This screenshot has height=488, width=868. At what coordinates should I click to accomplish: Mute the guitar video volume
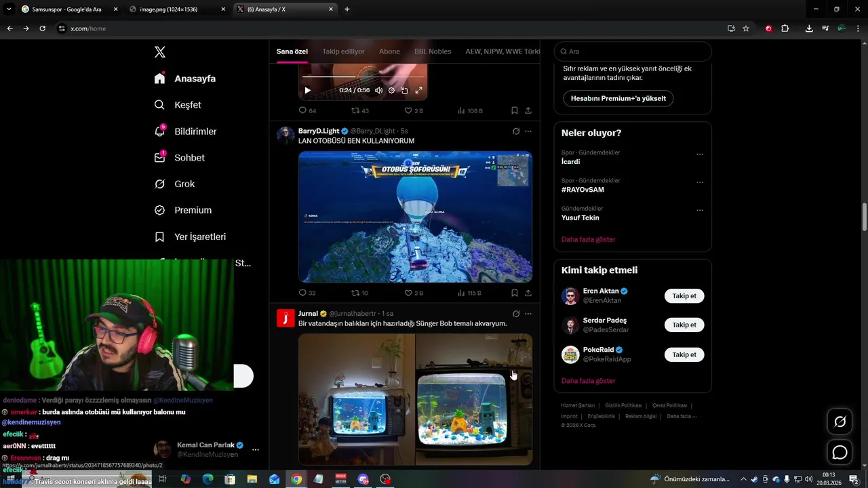[x=378, y=90]
